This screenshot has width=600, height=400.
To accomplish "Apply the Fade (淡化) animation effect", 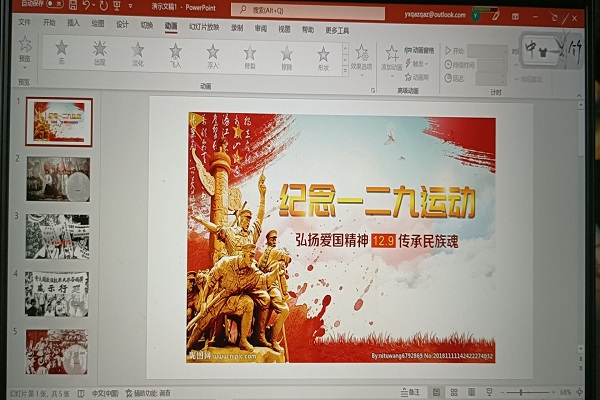I will pos(137,51).
